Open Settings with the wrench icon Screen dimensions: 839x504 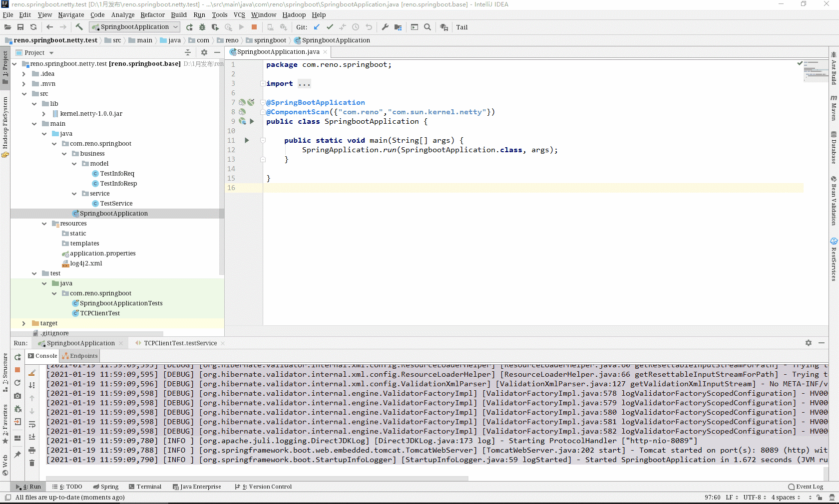pyautogui.click(x=385, y=27)
